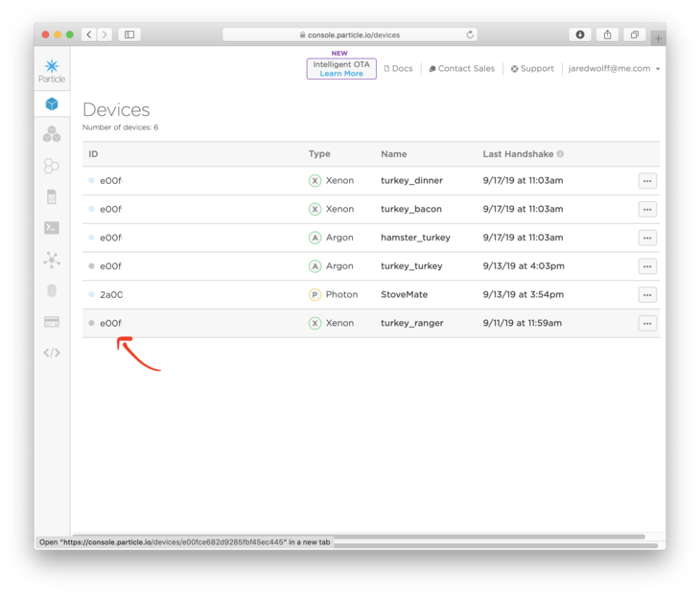Open actions menu for turkey_turkey
This screenshot has width=700, height=595.
click(647, 266)
